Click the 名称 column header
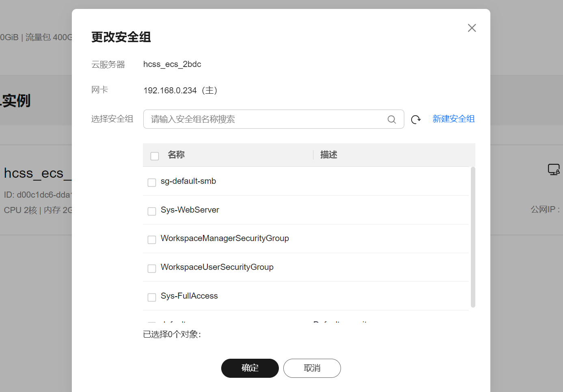This screenshot has height=392, width=563. [176, 155]
